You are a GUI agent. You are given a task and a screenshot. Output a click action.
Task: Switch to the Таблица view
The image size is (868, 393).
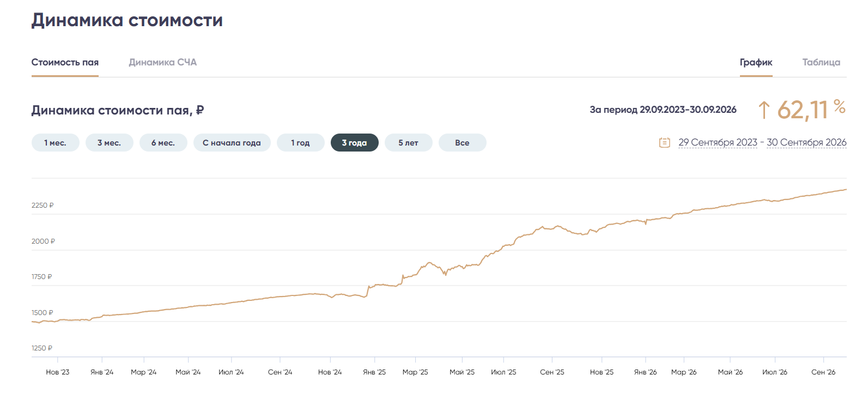821,62
